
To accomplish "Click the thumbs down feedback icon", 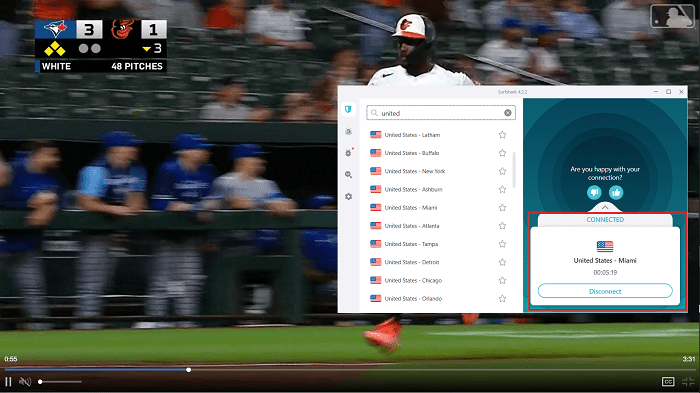I will point(594,192).
